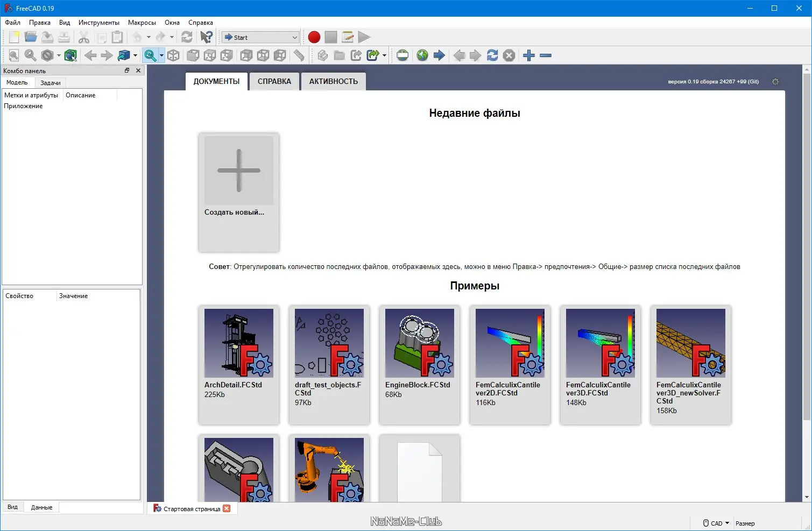The image size is (812, 531).
Task: Click Размер in the status bar
Action: point(745,523)
